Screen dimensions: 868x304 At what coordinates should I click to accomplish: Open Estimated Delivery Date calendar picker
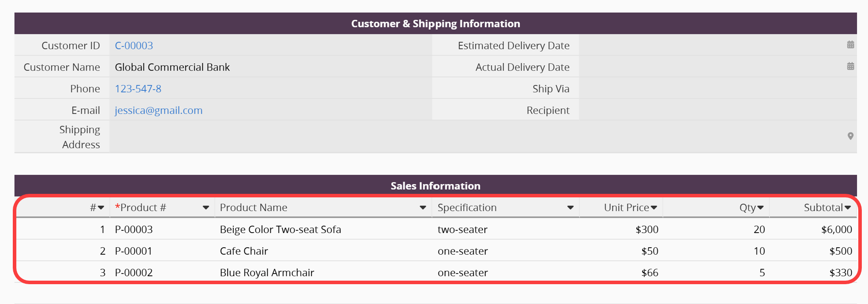point(850,45)
